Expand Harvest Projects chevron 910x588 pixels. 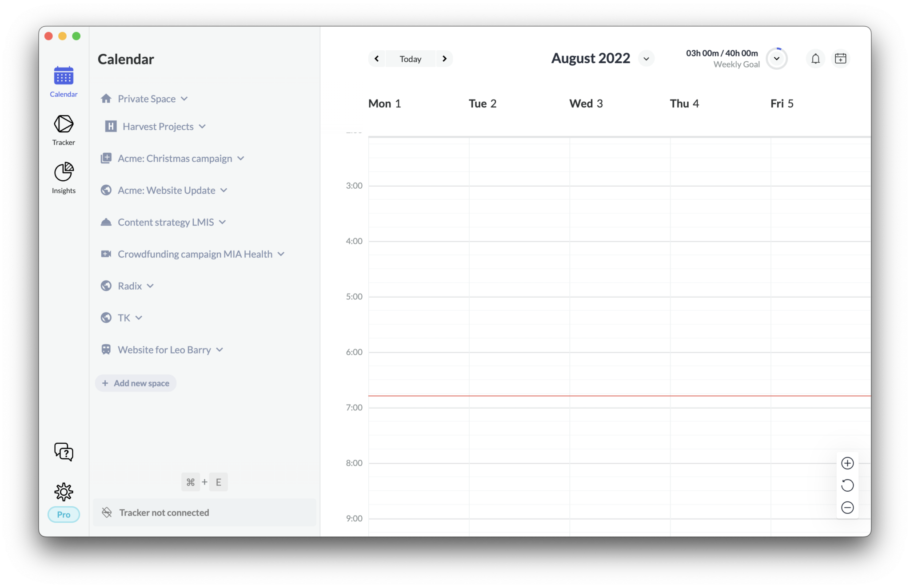pos(202,127)
